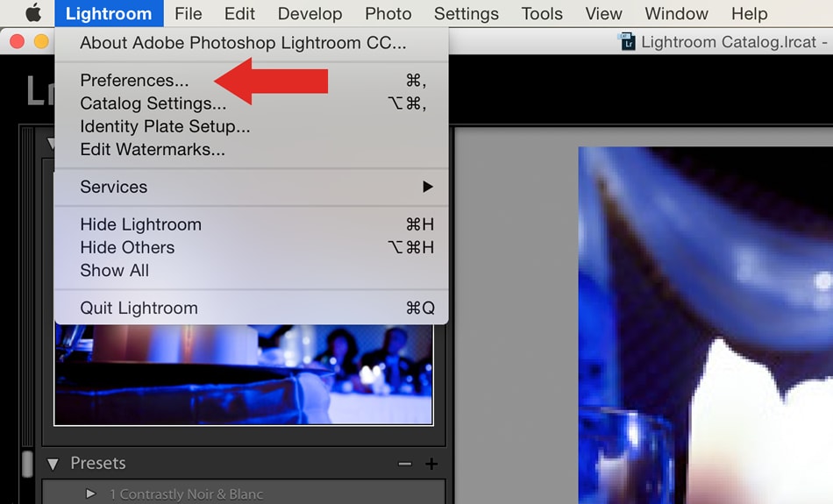Click Show All menu item
The width and height of the screenshot is (833, 504).
252,270
